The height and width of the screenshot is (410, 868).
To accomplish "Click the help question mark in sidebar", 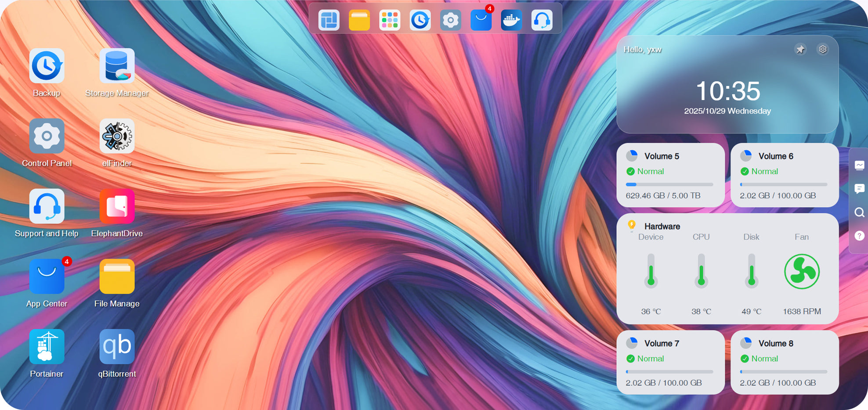I will click(859, 236).
